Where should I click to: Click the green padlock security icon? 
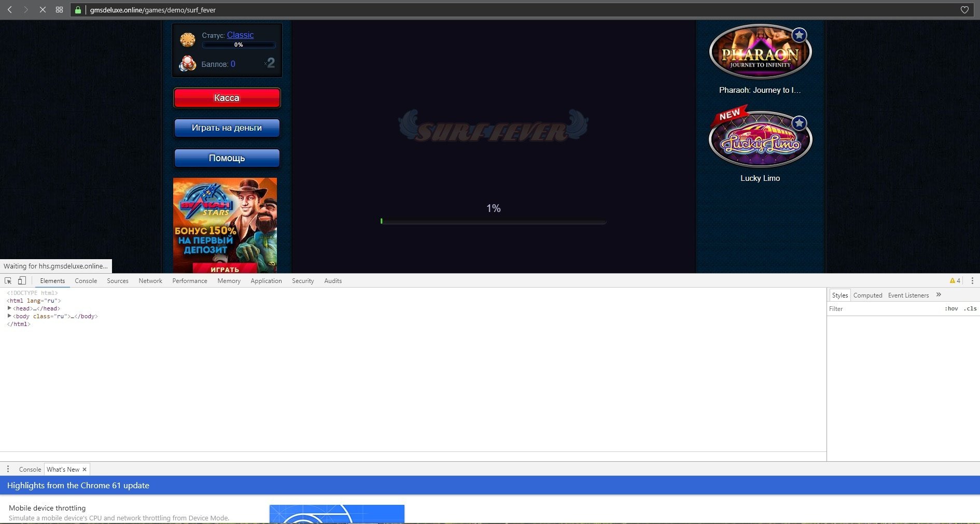78,10
